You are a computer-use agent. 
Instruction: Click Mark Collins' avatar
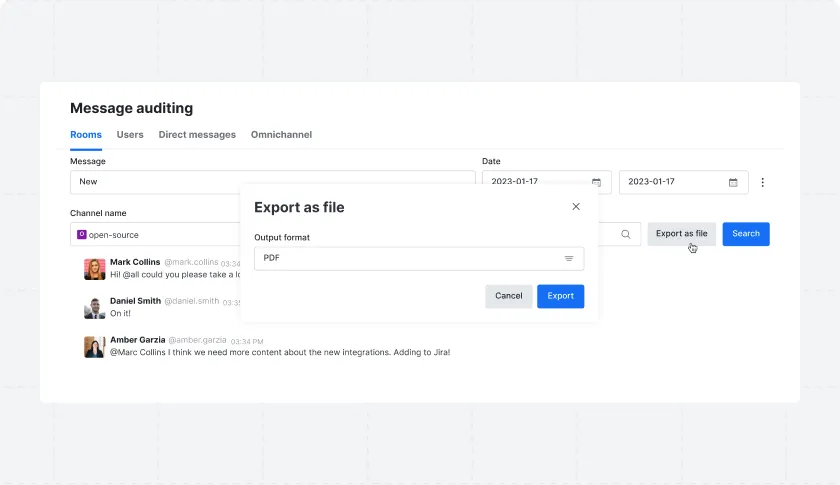click(95, 269)
